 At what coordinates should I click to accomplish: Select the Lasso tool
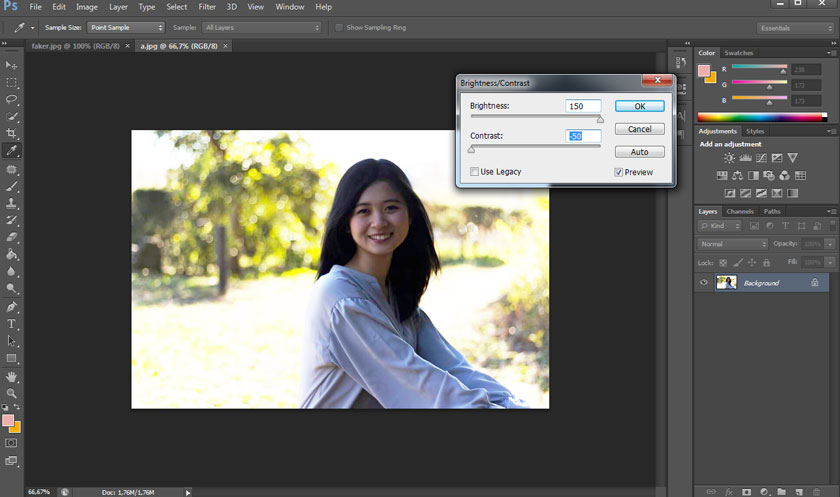pos(12,99)
